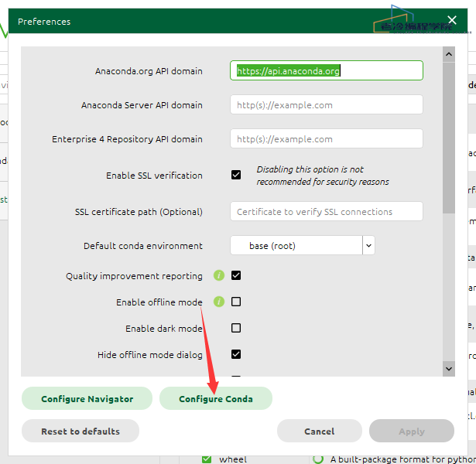Click the scrollbar up arrow in Preferences
Image resolution: width=476 pixels, height=464 pixels.
[x=449, y=54]
